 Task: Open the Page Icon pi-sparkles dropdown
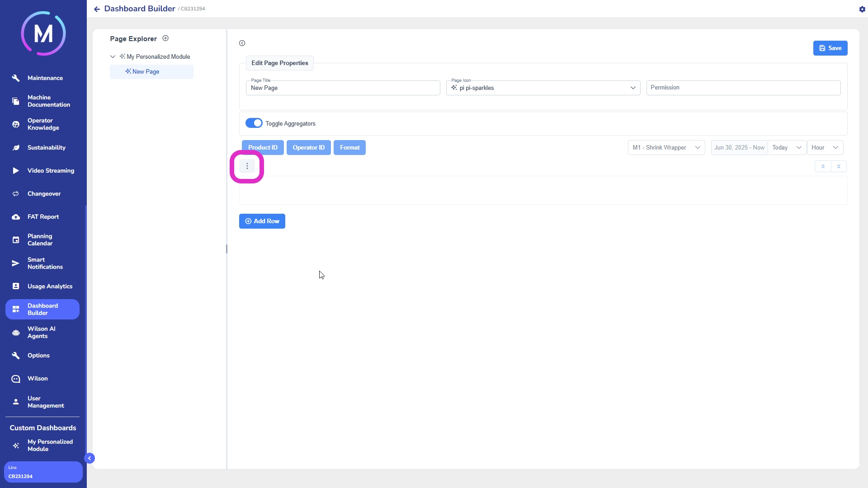543,88
